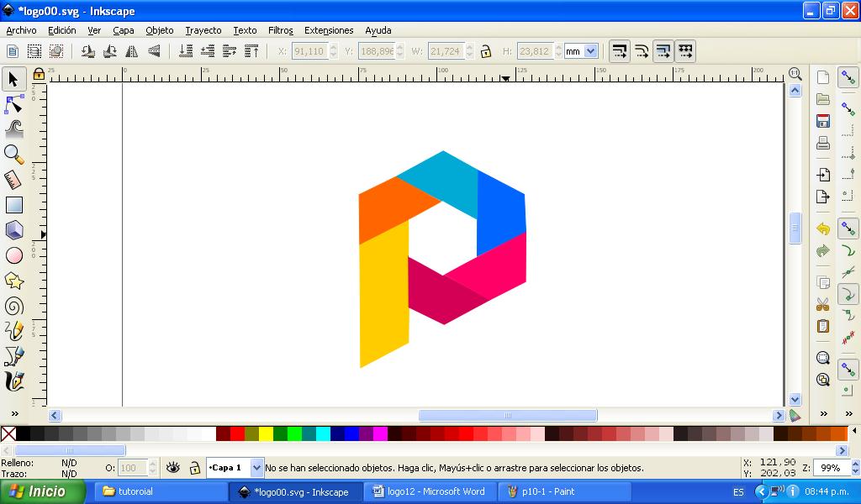This screenshot has height=504, width=861.
Task: Click the New document icon
Action: pyautogui.click(x=822, y=77)
